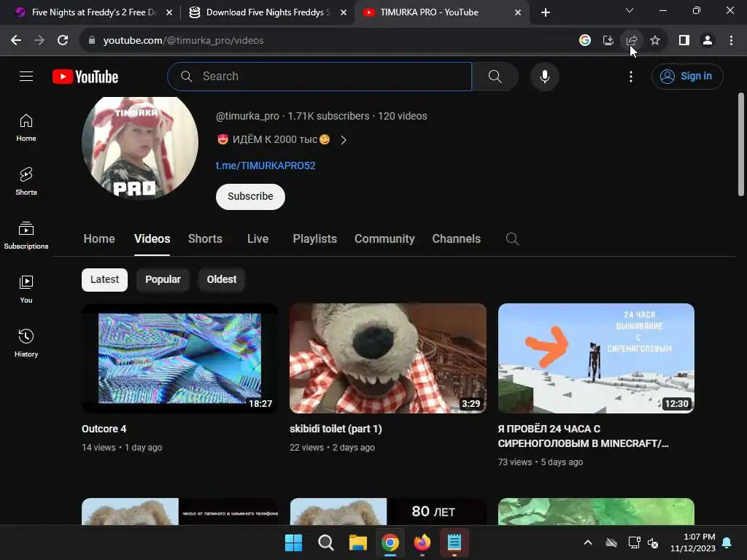Click the Sign in button
The height and width of the screenshot is (560, 747).
point(687,76)
